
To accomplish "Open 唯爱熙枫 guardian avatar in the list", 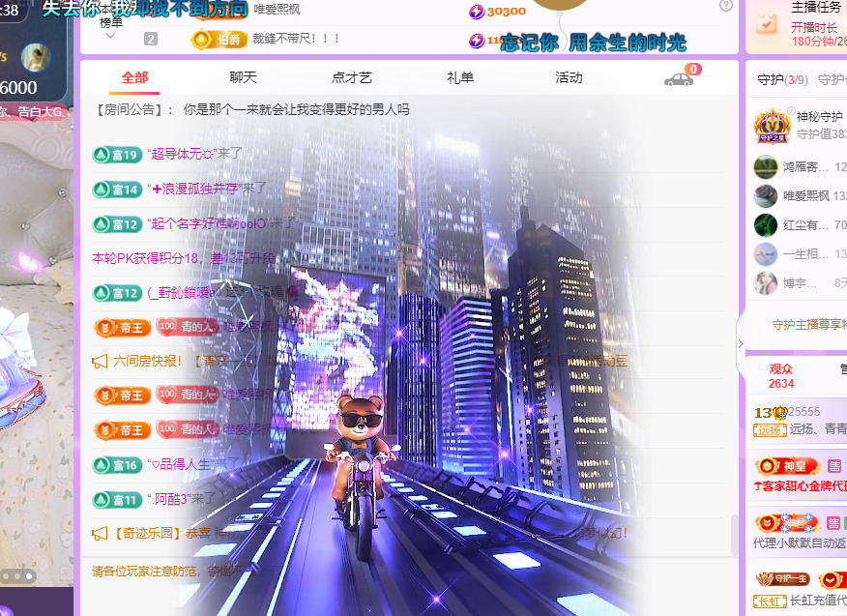I will [766, 196].
